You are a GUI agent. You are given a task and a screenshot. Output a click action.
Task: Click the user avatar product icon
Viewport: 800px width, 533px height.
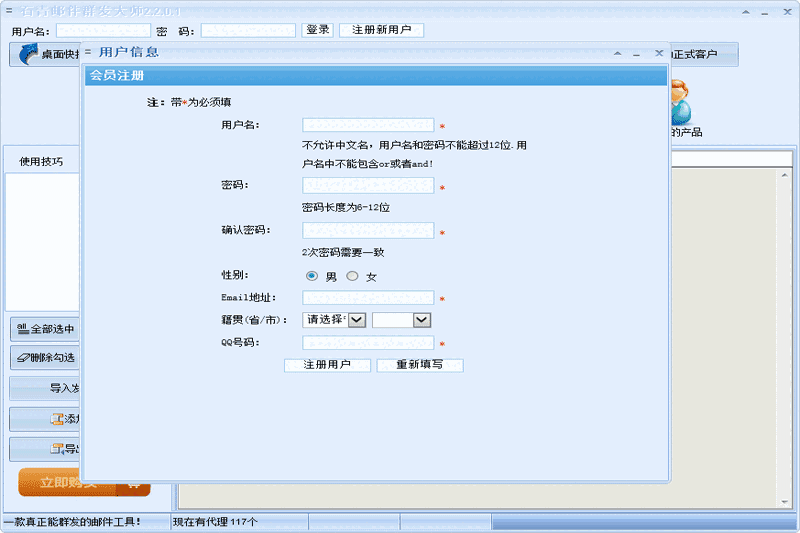(681, 103)
